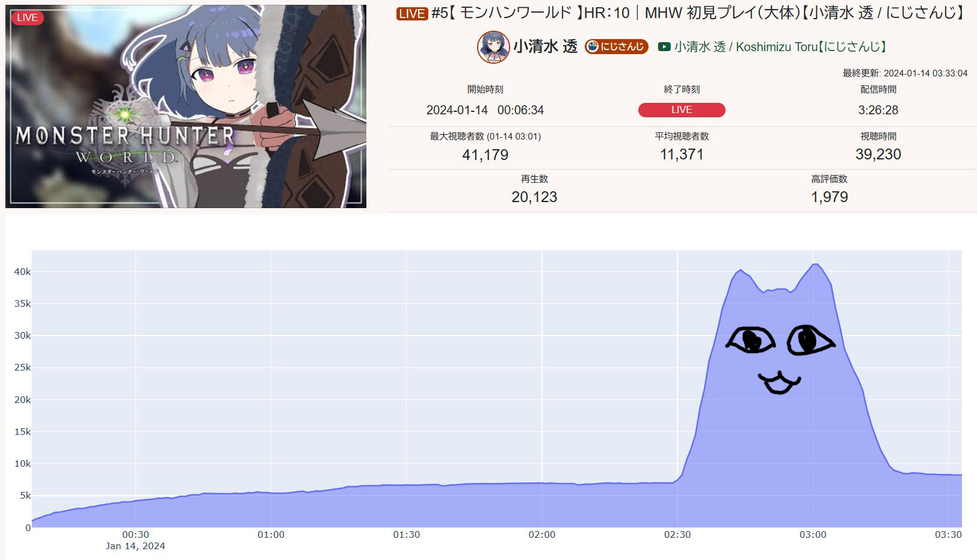977x560 pixels.
Task: Open the Monster Hunter World stream thumbnail
Action: 186,106
